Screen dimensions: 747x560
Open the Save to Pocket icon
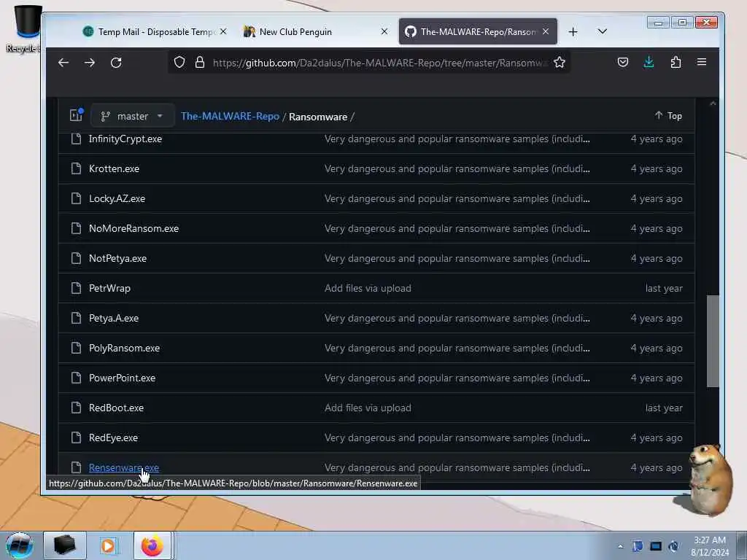623,63
